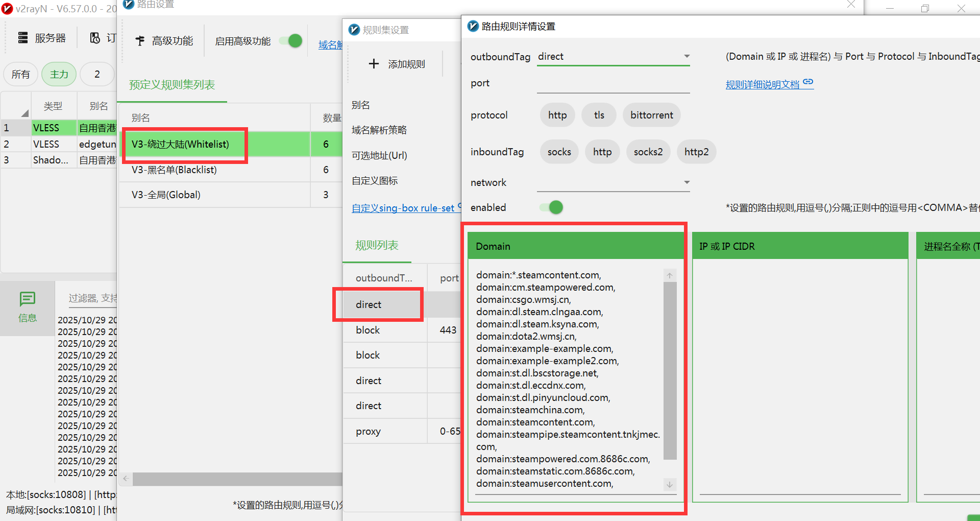980x521 pixels.
Task: Toggle the enabled switch for routing rule
Action: (552, 207)
